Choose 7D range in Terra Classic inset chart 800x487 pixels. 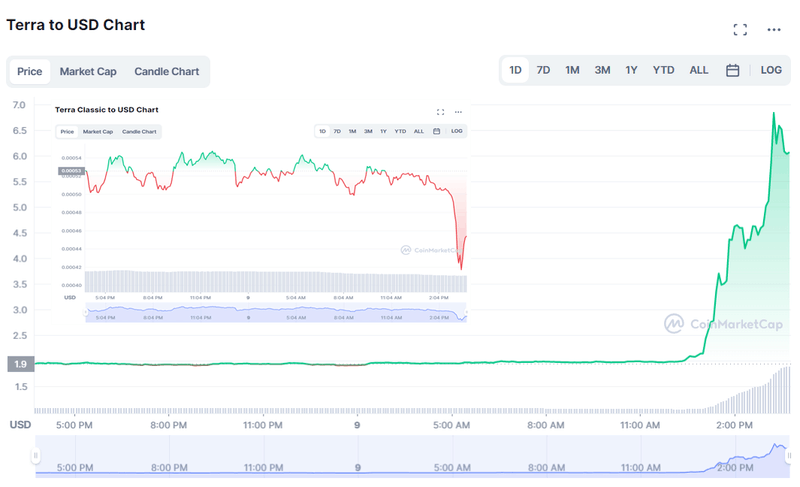337,131
